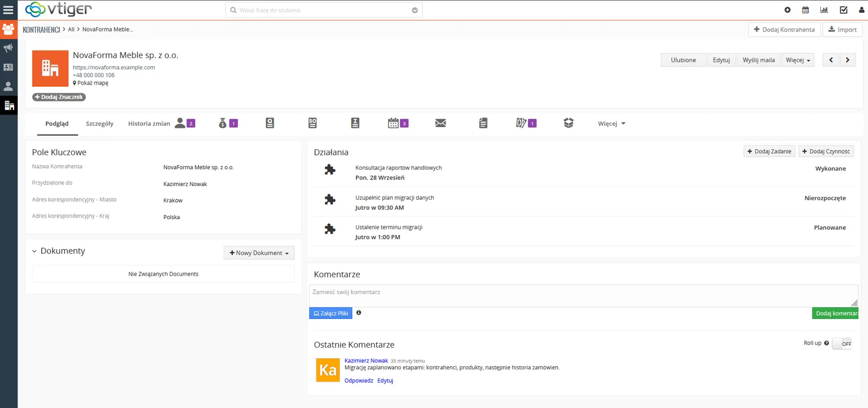Open activity Ustalenie terminu migracji
This screenshot has width=868, height=408.
pos(388,227)
